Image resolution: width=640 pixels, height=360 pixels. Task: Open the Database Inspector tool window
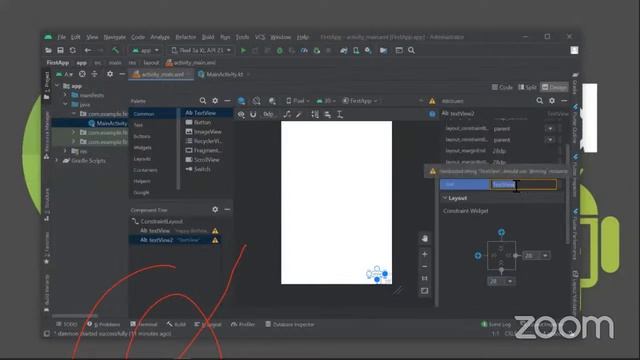tap(290, 324)
